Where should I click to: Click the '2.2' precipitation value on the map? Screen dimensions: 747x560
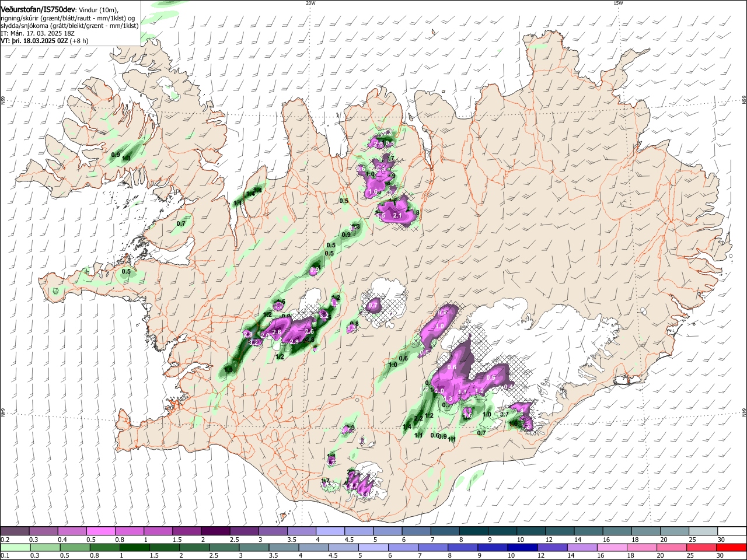418,418
